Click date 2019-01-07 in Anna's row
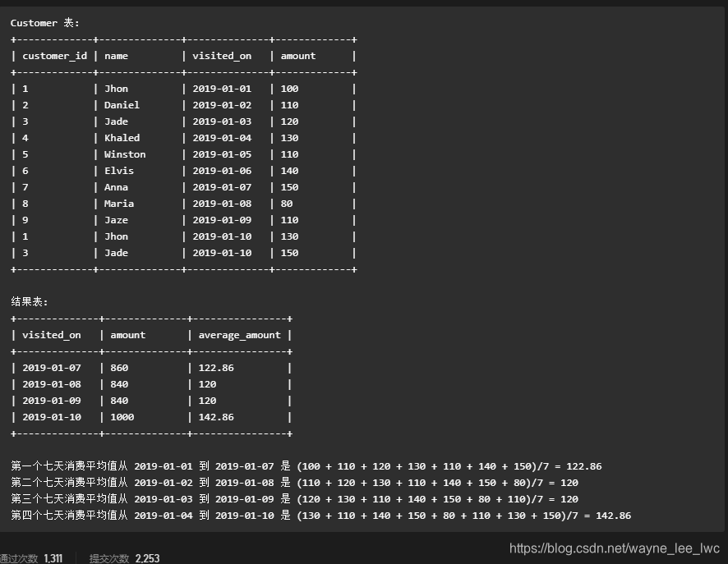728x564 pixels. pyautogui.click(x=222, y=187)
